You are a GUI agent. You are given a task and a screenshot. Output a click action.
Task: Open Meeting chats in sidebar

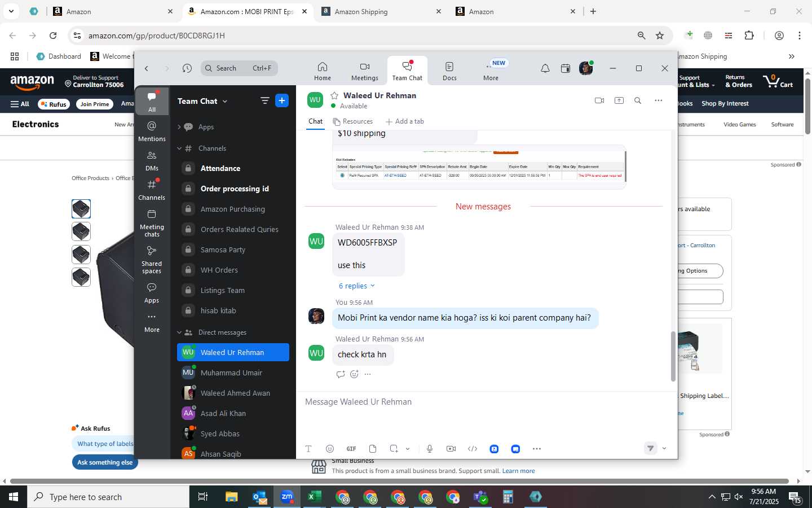152,223
